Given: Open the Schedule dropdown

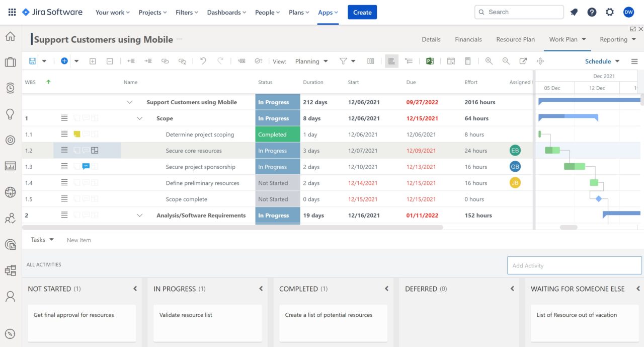Looking at the screenshot, I should pos(602,61).
